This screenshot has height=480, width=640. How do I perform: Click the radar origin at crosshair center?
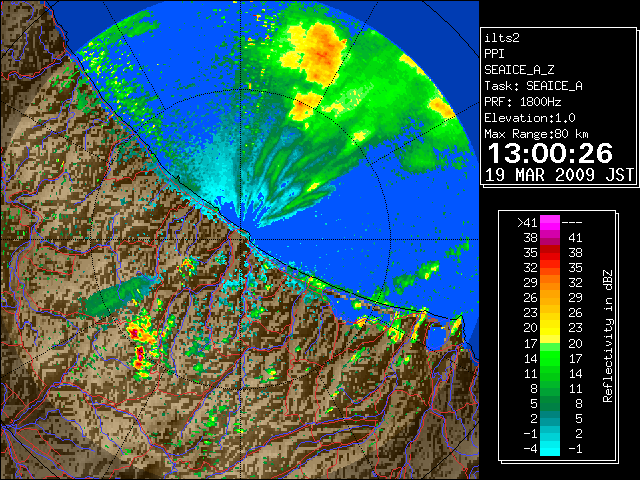tap(241, 239)
